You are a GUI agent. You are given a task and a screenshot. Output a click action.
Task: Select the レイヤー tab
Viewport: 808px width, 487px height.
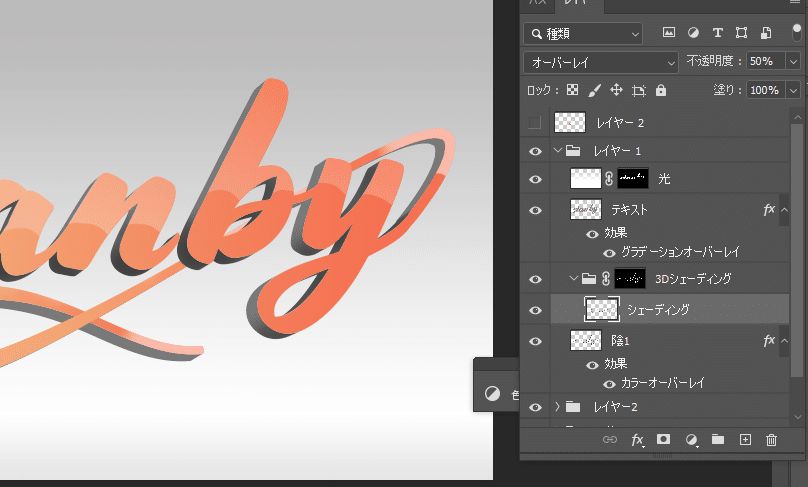(578, 3)
